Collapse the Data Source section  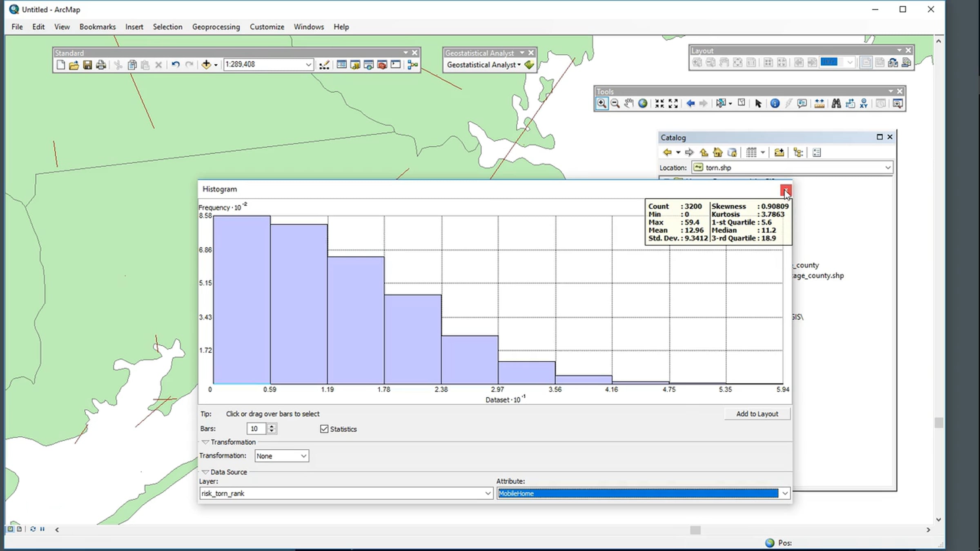tap(205, 472)
